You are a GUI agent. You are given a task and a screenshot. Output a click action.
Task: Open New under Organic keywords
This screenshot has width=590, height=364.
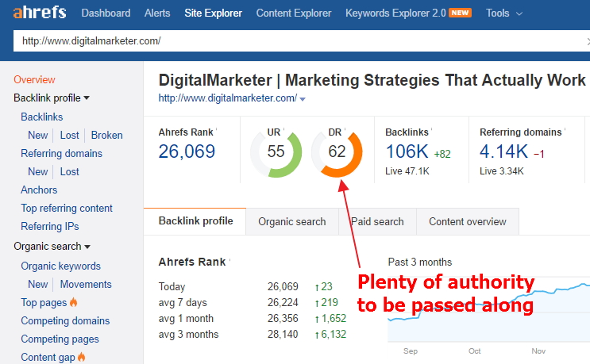click(37, 285)
